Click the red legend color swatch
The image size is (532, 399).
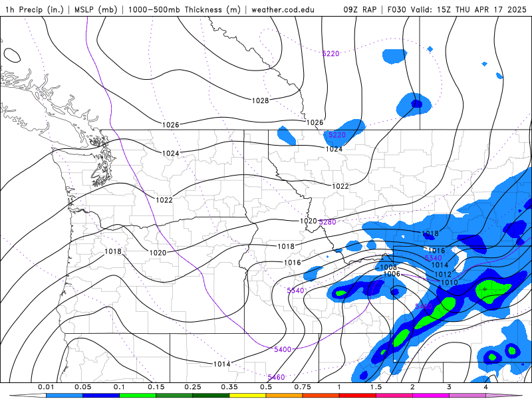tap(358, 396)
